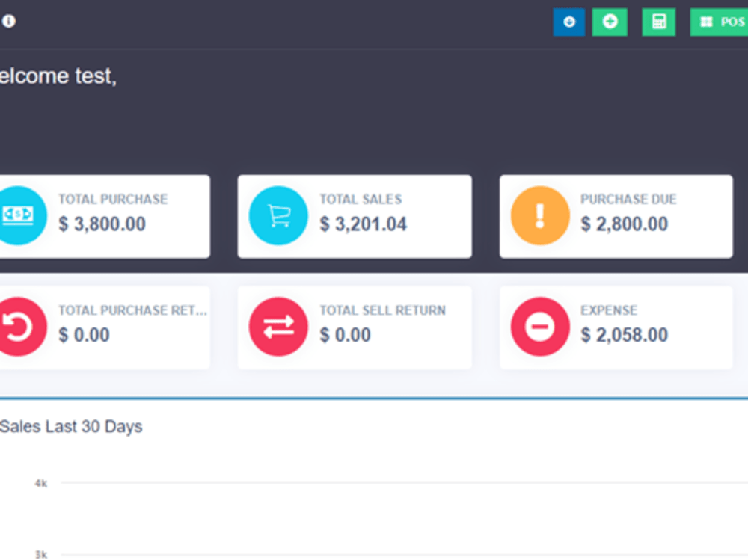Click the Welcome test greeting
The image size is (748, 560).
coord(58,76)
